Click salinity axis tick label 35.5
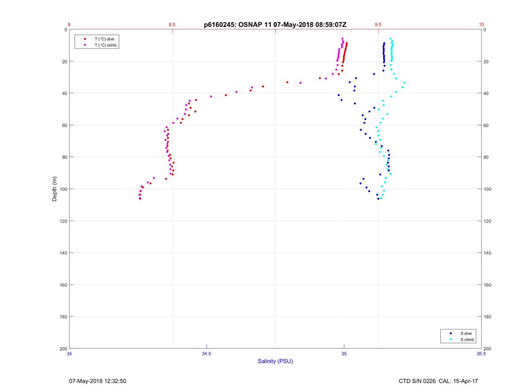532x392 pixels. tap(481, 353)
